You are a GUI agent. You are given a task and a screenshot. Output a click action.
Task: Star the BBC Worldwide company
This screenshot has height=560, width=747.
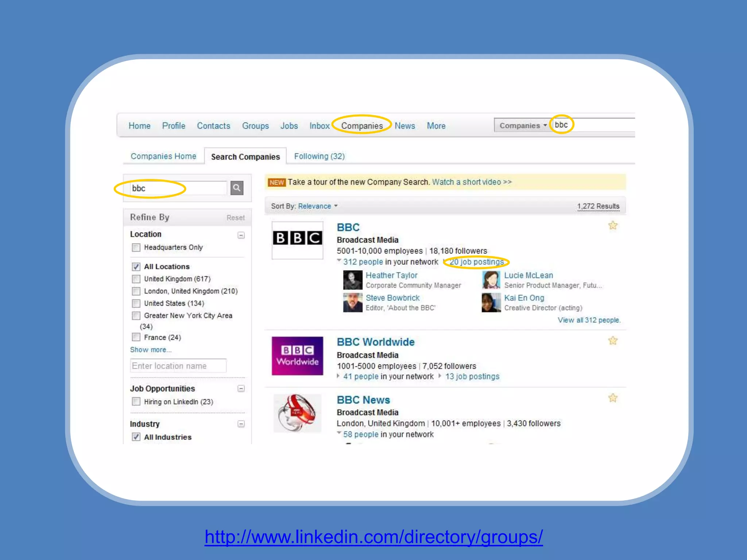[x=613, y=341]
